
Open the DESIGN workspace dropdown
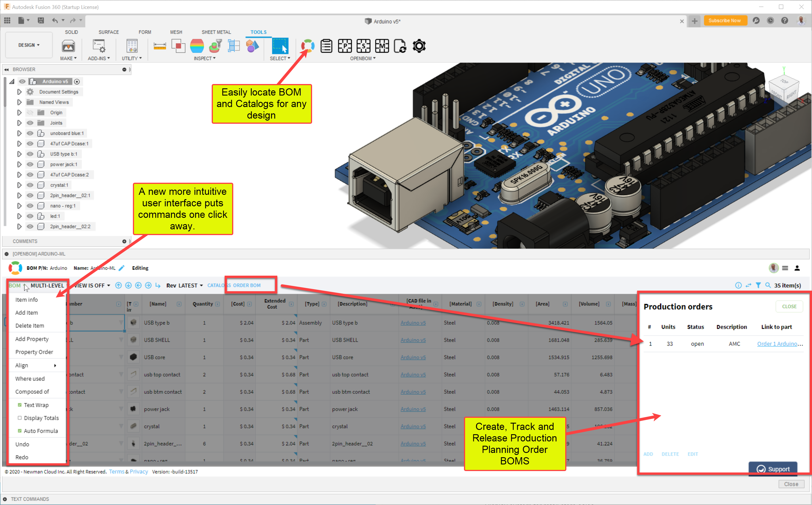(29, 45)
